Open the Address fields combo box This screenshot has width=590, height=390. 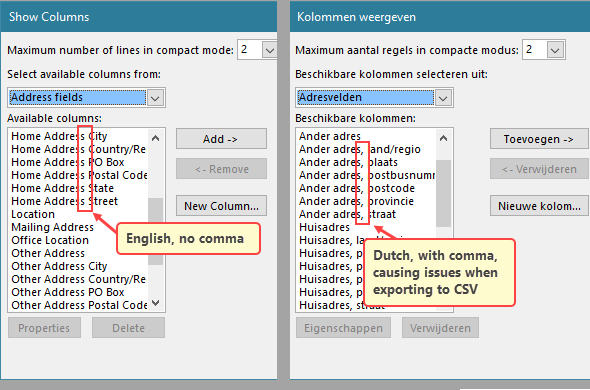86,98
